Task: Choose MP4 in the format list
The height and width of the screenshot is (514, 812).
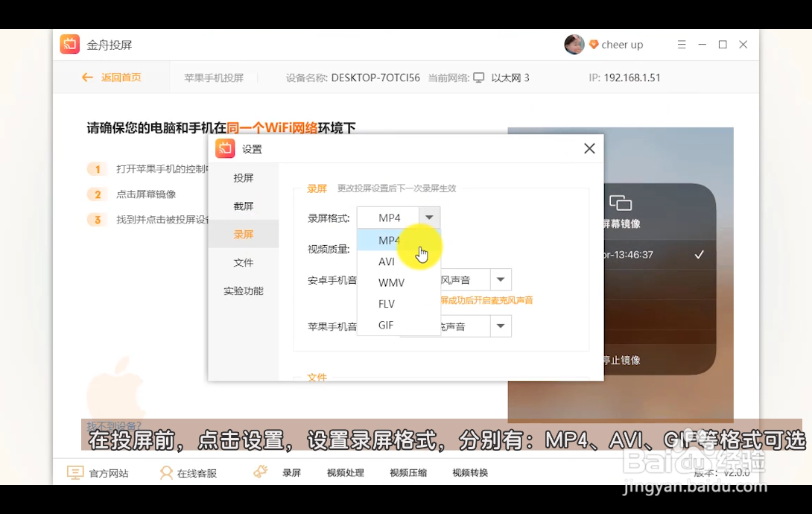Action: pos(399,240)
